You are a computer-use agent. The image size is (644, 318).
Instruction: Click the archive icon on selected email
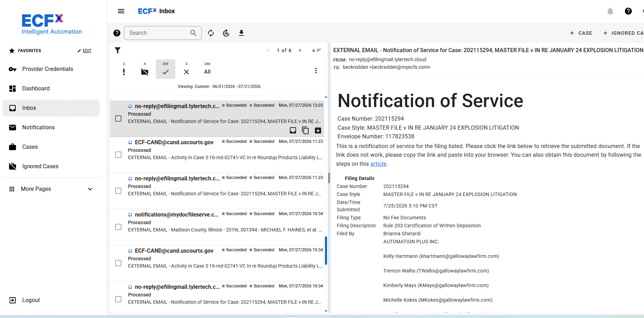(318, 130)
